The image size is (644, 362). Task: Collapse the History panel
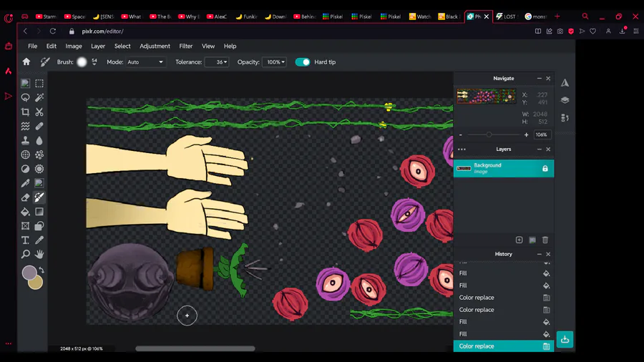[540, 254]
